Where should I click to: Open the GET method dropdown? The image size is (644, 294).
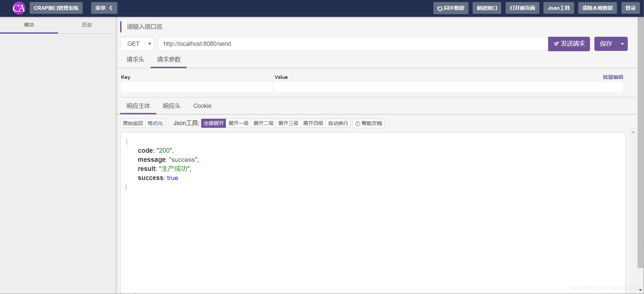click(x=137, y=44)
